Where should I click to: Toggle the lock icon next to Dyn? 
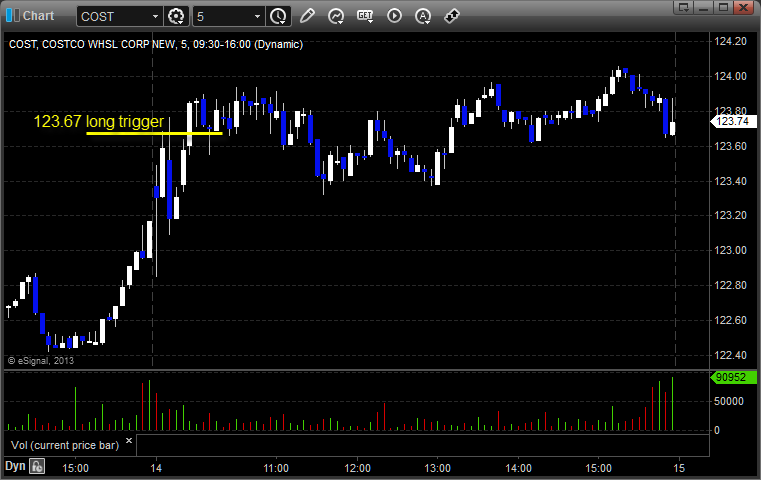[37, 466]
